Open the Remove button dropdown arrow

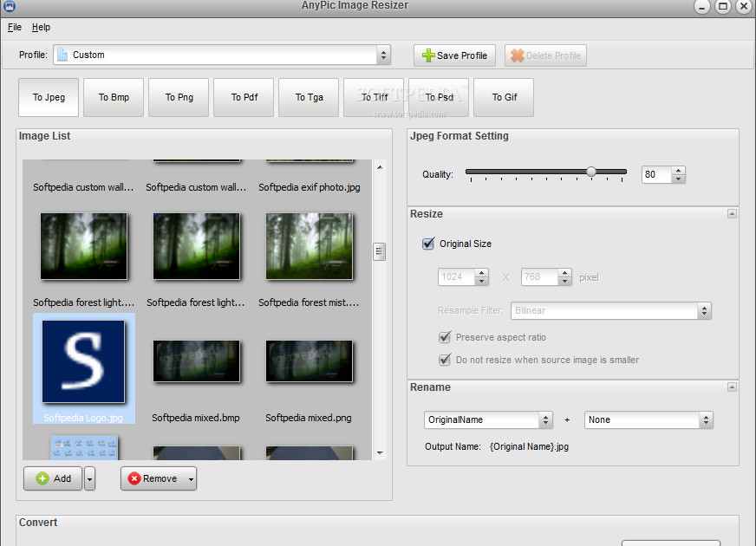[x=192, y=479]
